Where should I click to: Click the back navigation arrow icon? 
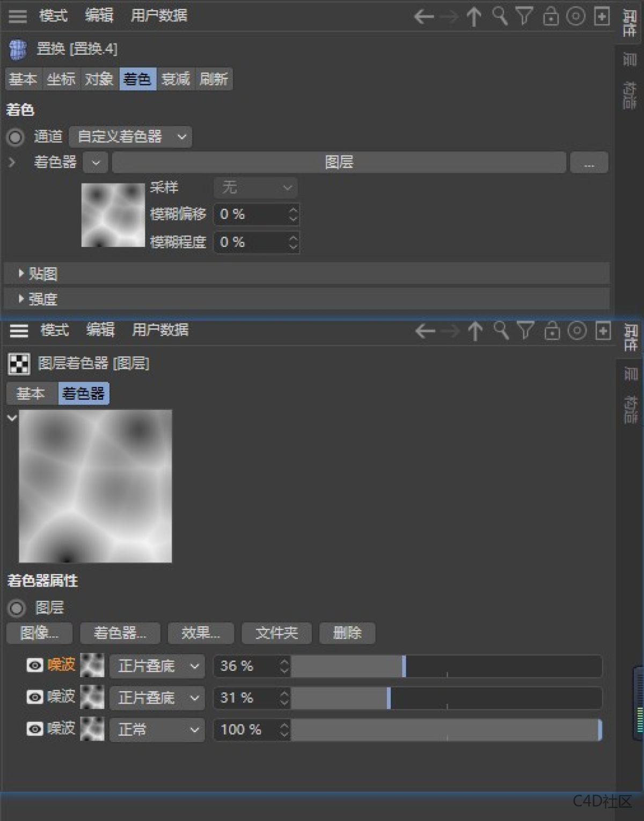pyautogui.click(x=424, y=16)
